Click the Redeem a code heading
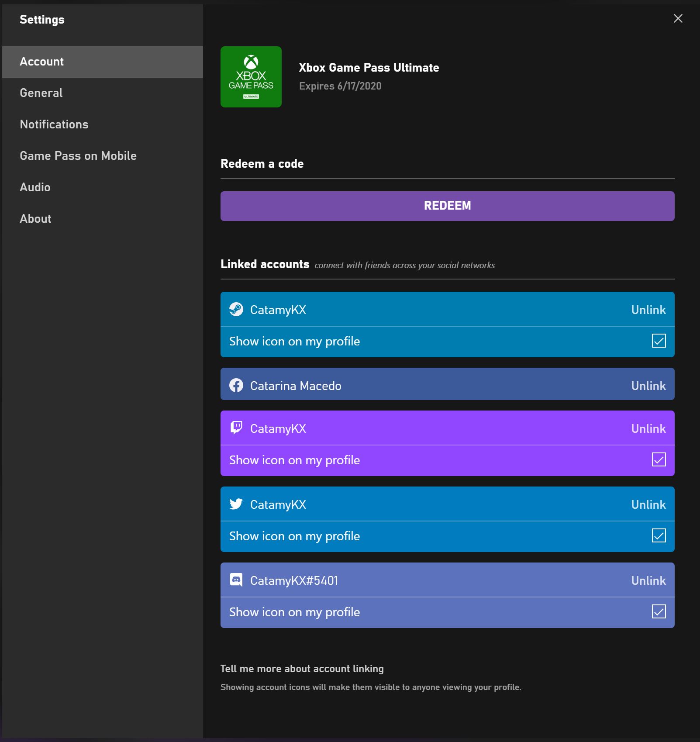The height and width of the screenshot is (742, 700). point(262,164)
